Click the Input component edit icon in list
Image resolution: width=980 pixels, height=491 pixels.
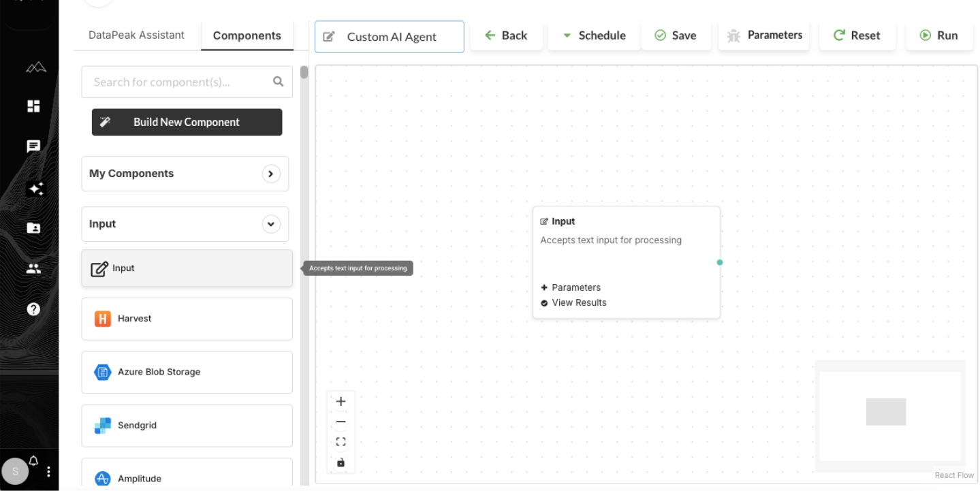tap(99, 268)
